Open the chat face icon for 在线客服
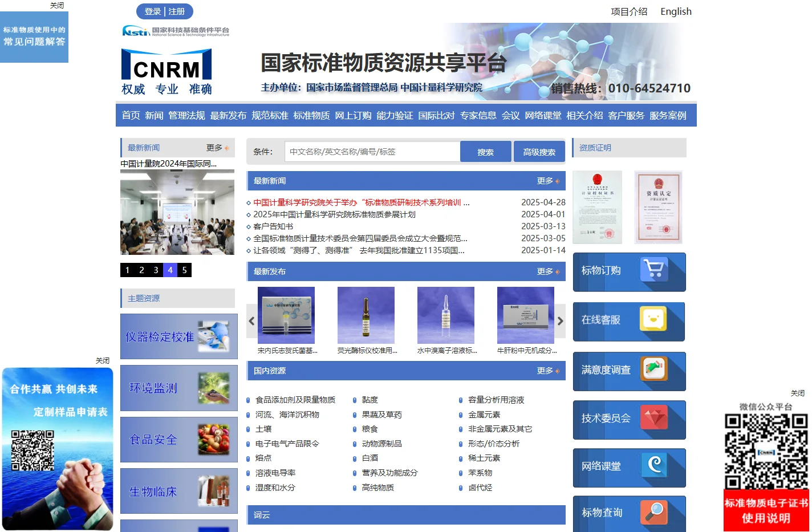 [x=653, y=319]
